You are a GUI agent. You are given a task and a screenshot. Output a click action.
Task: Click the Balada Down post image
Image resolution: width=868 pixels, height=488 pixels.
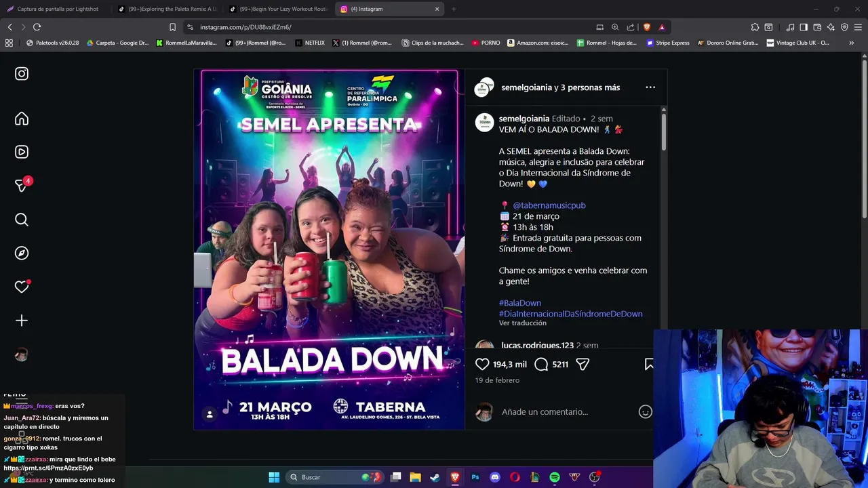tap(329, 249)
